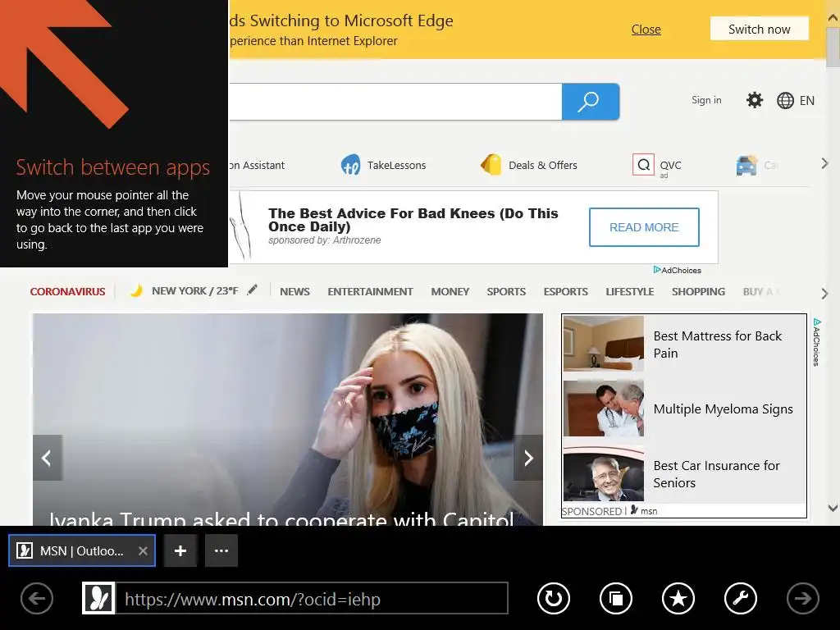This screenshot has height=630, width=840.
Task: Click the MSN site icon beside the address bar
Action: [98, 598]
